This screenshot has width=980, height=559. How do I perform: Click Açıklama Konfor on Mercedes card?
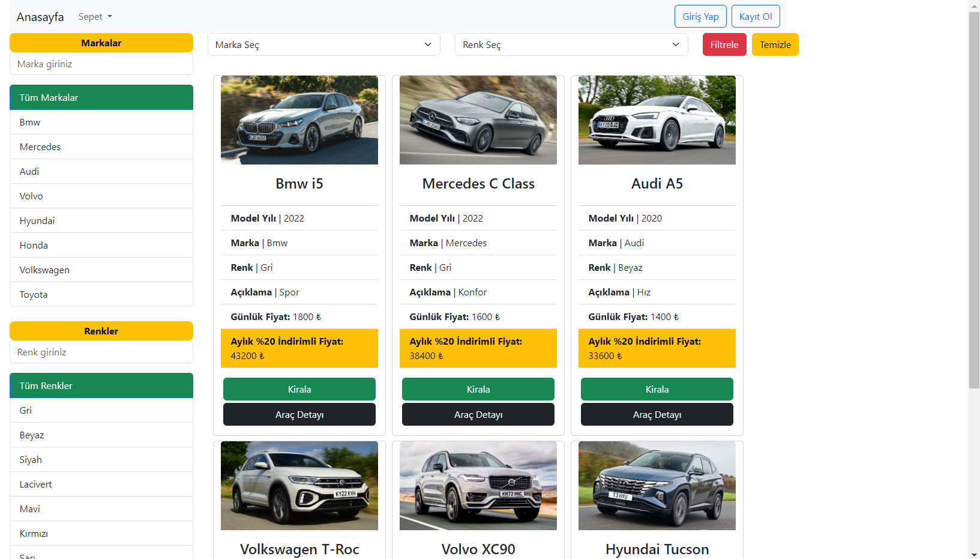pos(478,292)
